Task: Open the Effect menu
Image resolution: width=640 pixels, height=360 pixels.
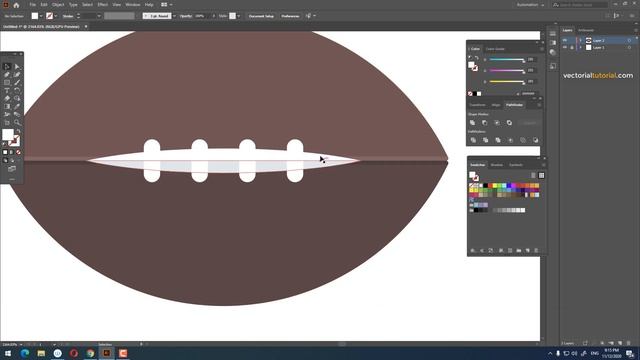Action: point(102,5)
